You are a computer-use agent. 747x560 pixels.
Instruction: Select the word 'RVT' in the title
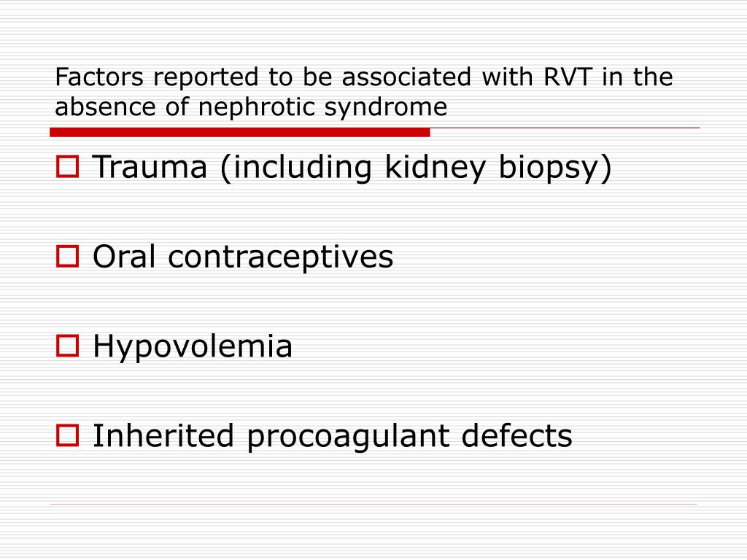coord(569,77)
